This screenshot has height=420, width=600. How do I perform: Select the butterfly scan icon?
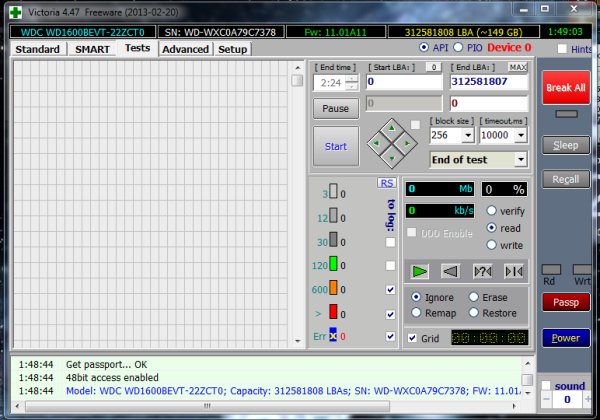pos(514,272)
